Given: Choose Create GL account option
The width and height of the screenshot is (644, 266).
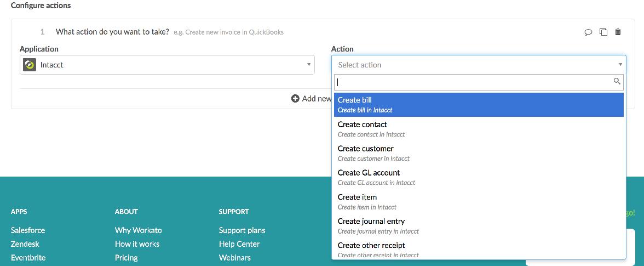Looking at the screenshot, I should (479, 177).
